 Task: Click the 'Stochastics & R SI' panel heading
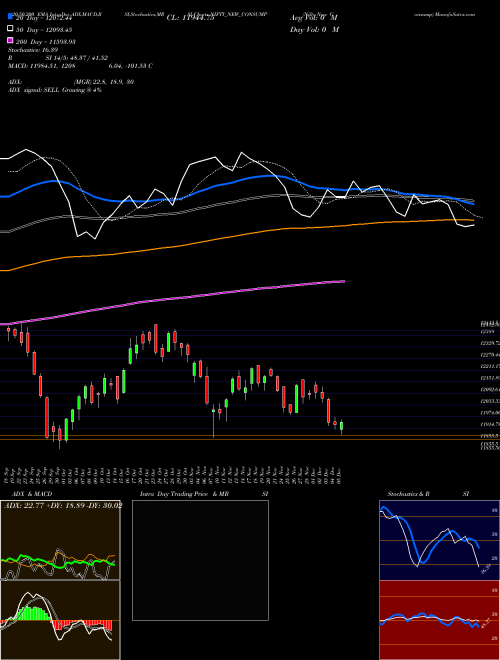(428, 494)
